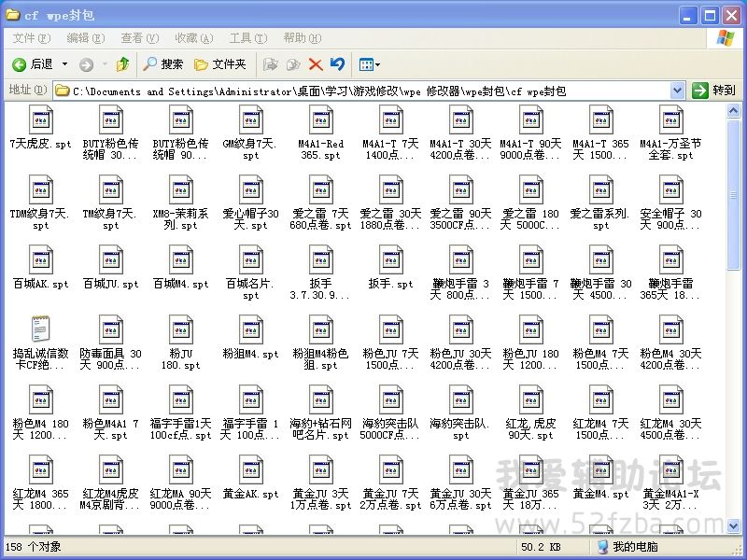This screenshot has width=747, height=560.
Task: Click the Windows flag logo icon
Action: (x=726, y=37)
